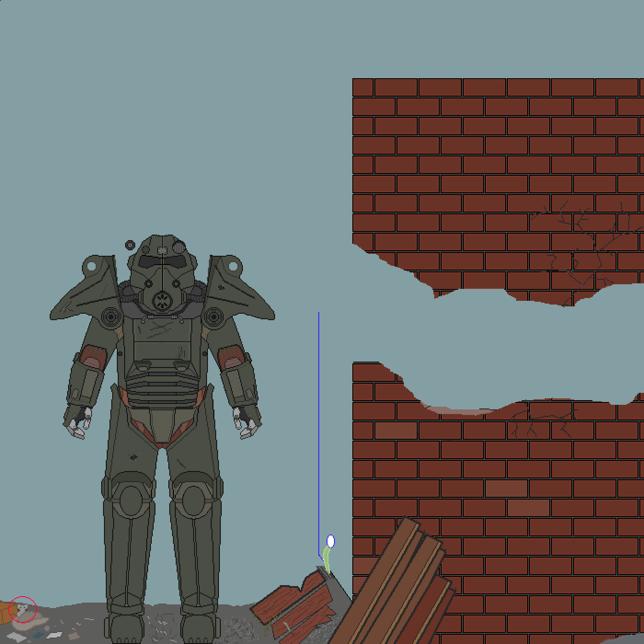
Task: Click the vertical blue line element
Action: [x=320, y=428]
